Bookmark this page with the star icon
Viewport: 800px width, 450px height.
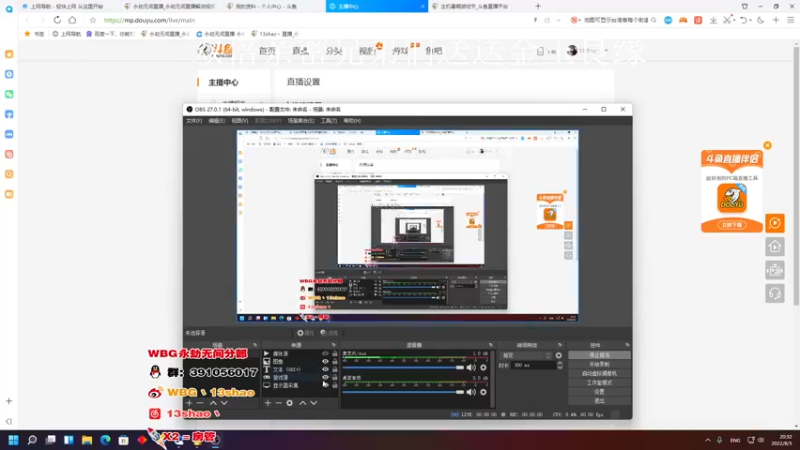pyautogui.click(x=92, y=20)
